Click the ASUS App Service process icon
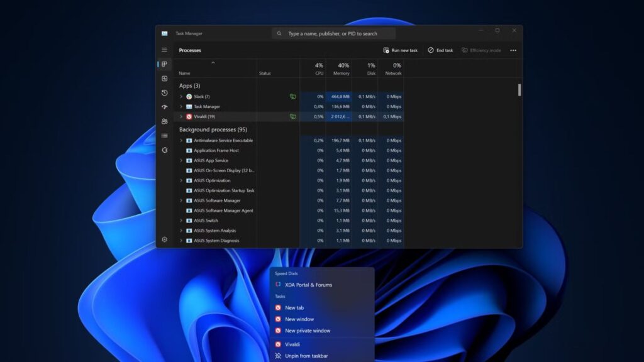Image resolution: width=644 pixels, height=362 pixels. 189,160
